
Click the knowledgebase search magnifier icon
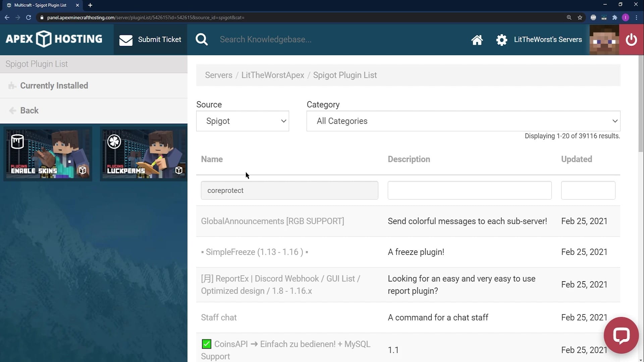tap(202, 40)
